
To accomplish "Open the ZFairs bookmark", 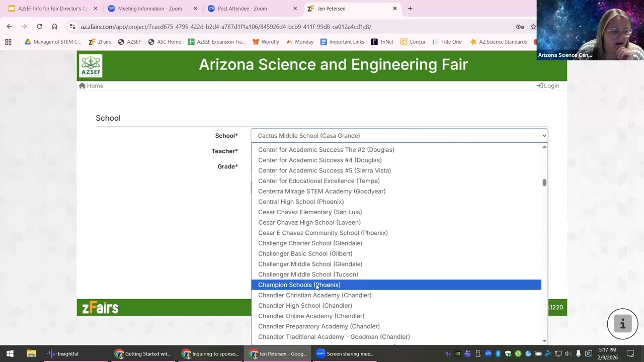I will [100, 42].
